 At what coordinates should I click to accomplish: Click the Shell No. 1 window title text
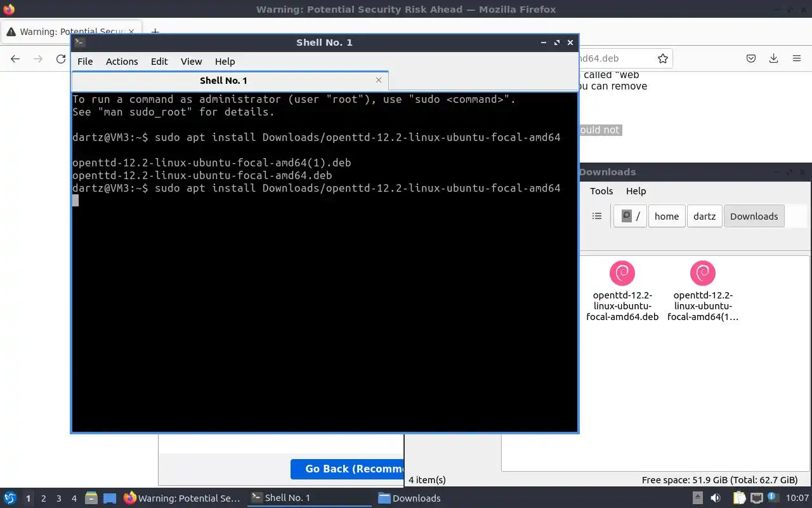(x=324, y=43)
